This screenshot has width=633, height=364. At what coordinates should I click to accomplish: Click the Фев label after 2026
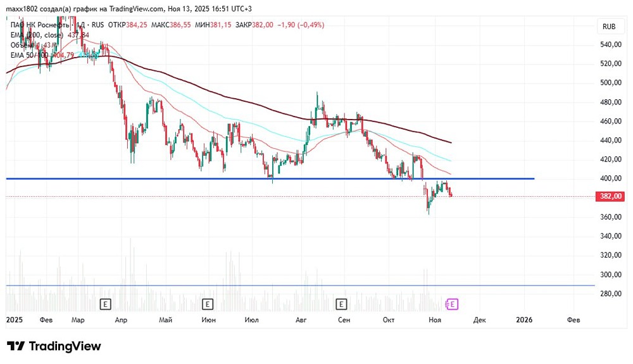click(573, 320)
